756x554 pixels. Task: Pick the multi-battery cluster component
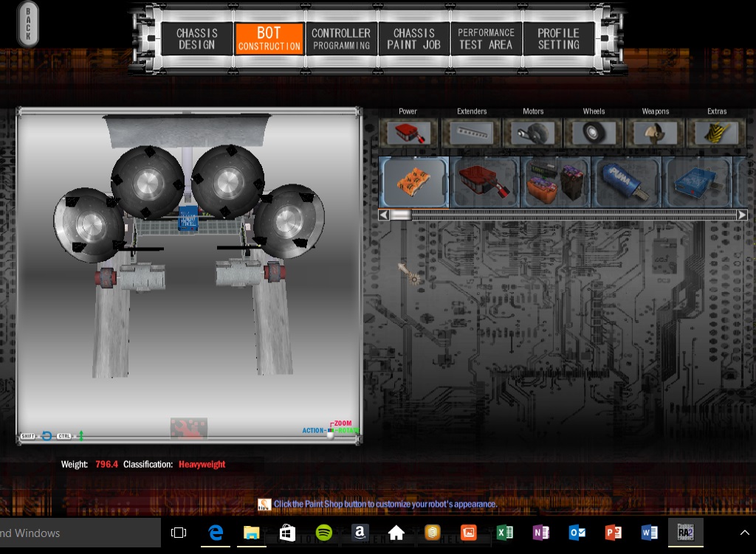point(555,182)
